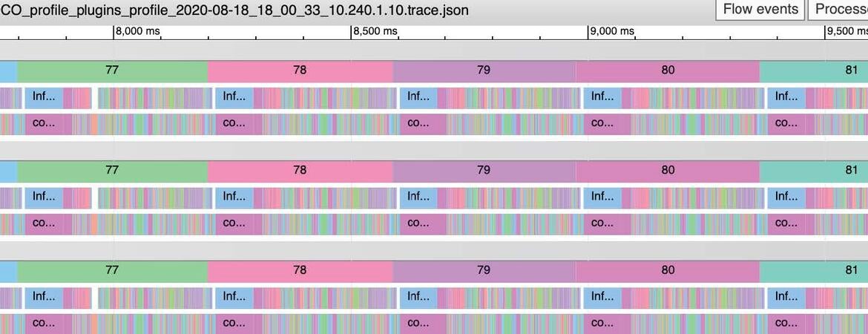Pick the Inf... event under step 77, middle group
The width and height of the screenshot is (868, 334).
44,197
